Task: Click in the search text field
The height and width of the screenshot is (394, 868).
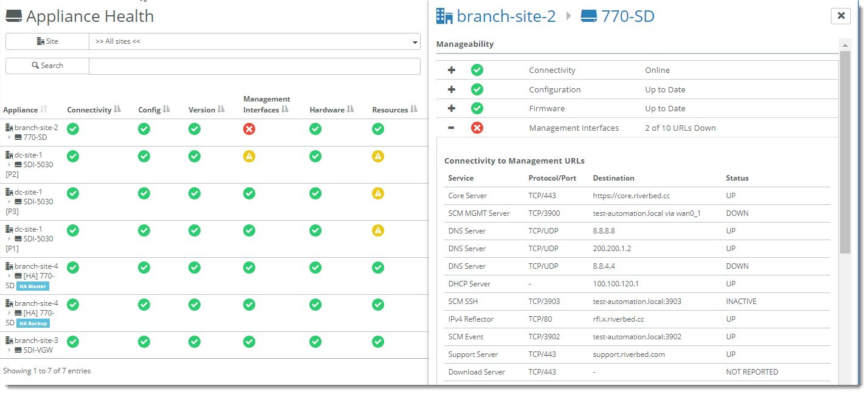Action: tap(254, 66)
